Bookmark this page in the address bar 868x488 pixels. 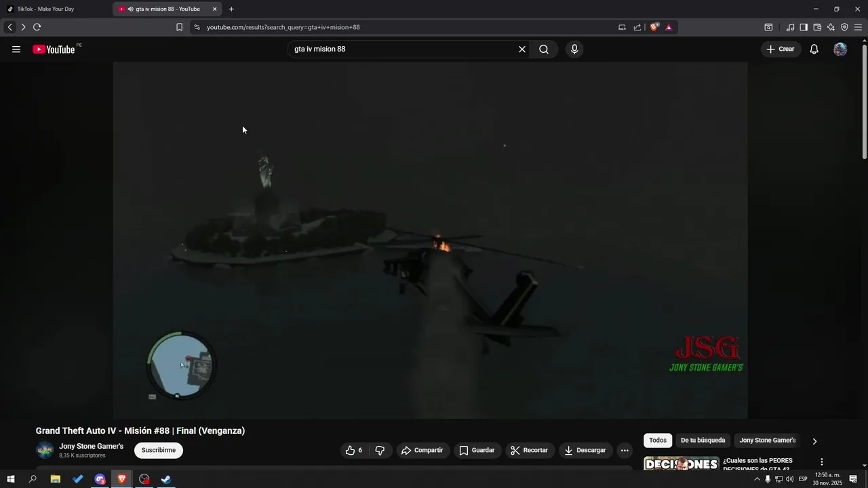(x=179, y=27)
